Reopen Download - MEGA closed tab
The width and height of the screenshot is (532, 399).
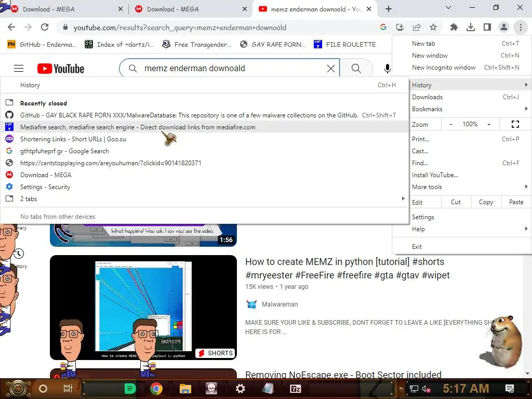pyautogui.click(x=204, y=175)
